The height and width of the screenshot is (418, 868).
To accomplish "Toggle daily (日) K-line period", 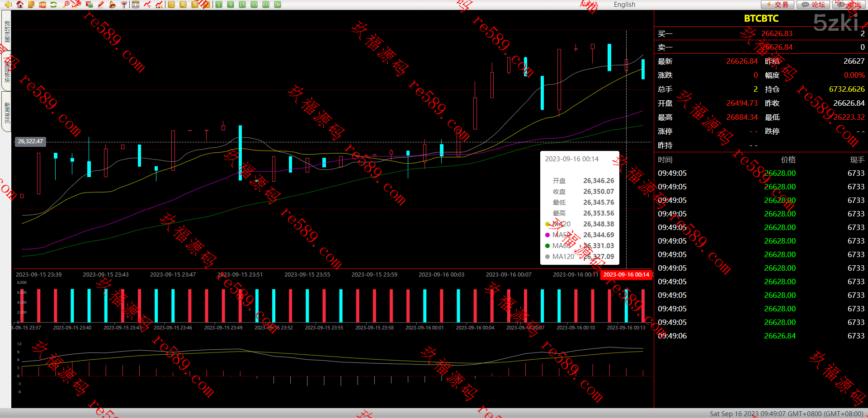I will (171, 5).
